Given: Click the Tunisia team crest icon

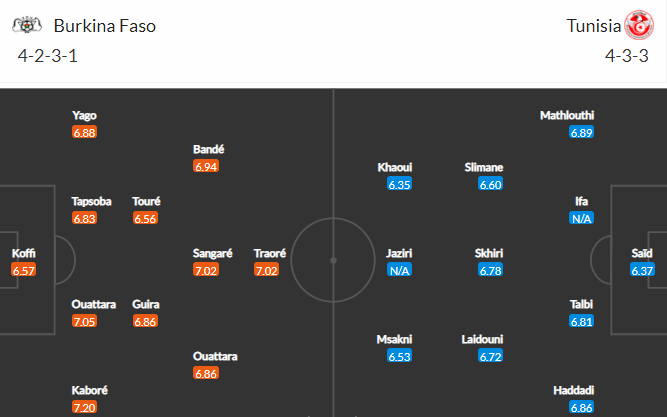Looking at the screenshot, I should pos(639,25).
